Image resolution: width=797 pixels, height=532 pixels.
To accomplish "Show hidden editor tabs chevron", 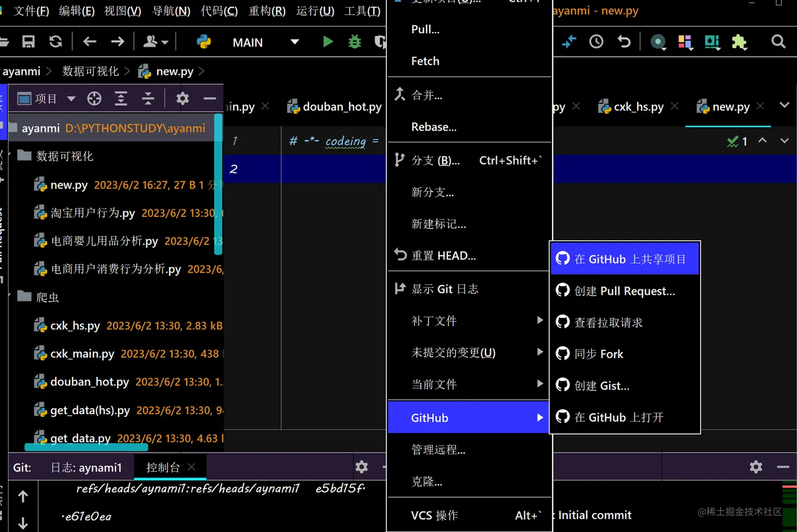I will (784, 105).
